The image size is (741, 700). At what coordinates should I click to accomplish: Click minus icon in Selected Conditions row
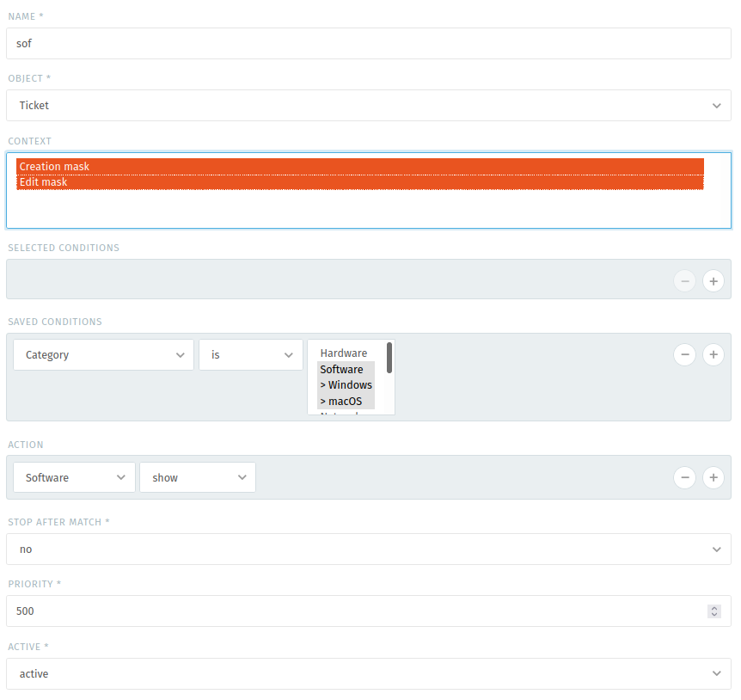point(684,280)
